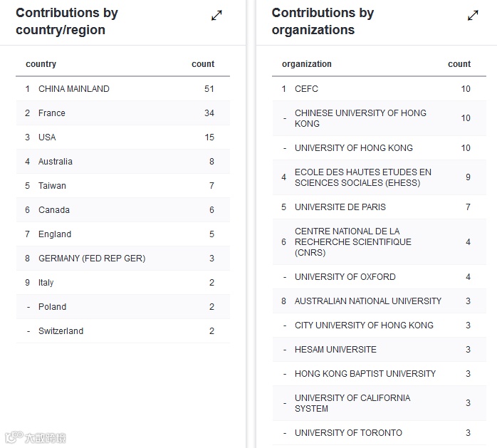Click GERMANY (FED REP GER) row

click(x=91, y=259)
